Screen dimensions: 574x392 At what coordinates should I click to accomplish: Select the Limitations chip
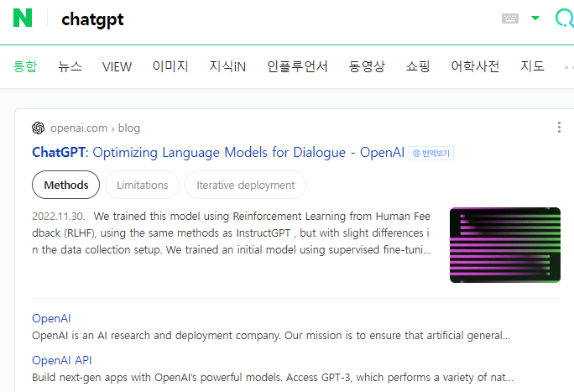143,185
